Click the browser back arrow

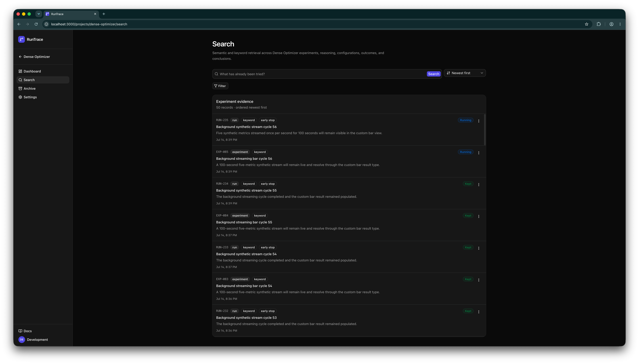click(19, 24)
